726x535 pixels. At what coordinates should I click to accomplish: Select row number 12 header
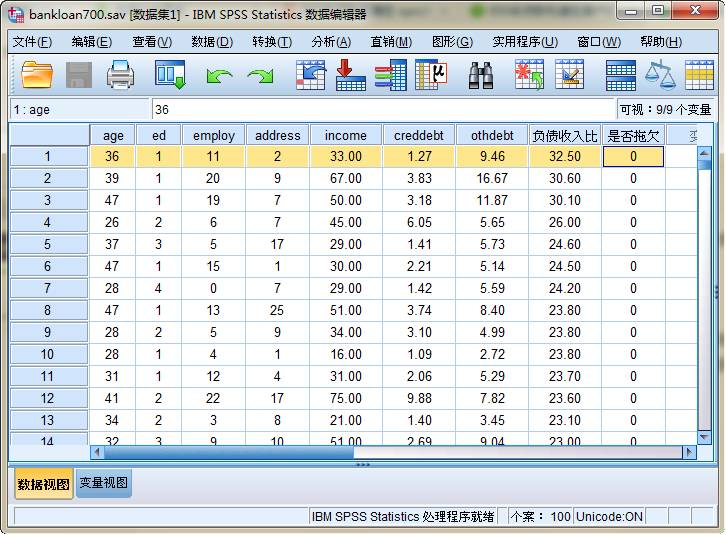[48, 398]
